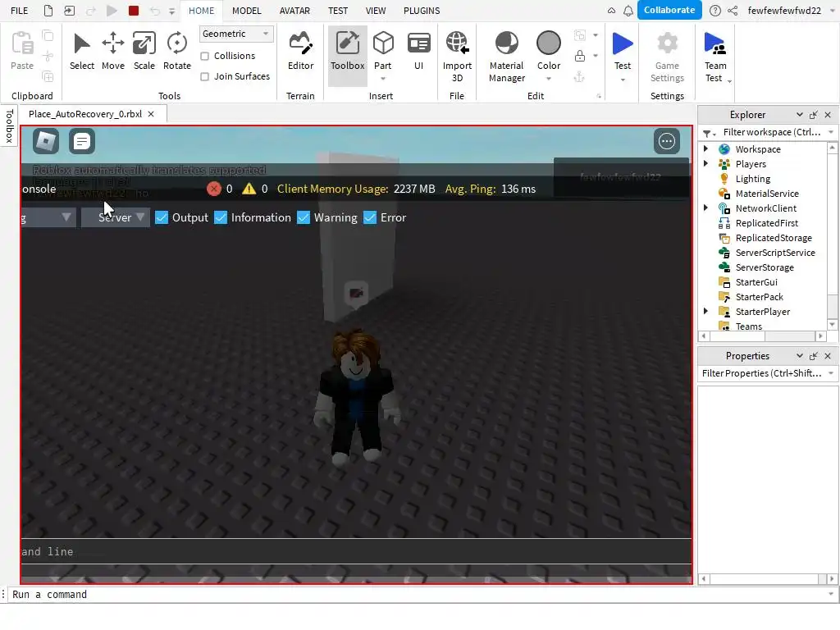Activate the Scale tool

(x=144, y=51)
